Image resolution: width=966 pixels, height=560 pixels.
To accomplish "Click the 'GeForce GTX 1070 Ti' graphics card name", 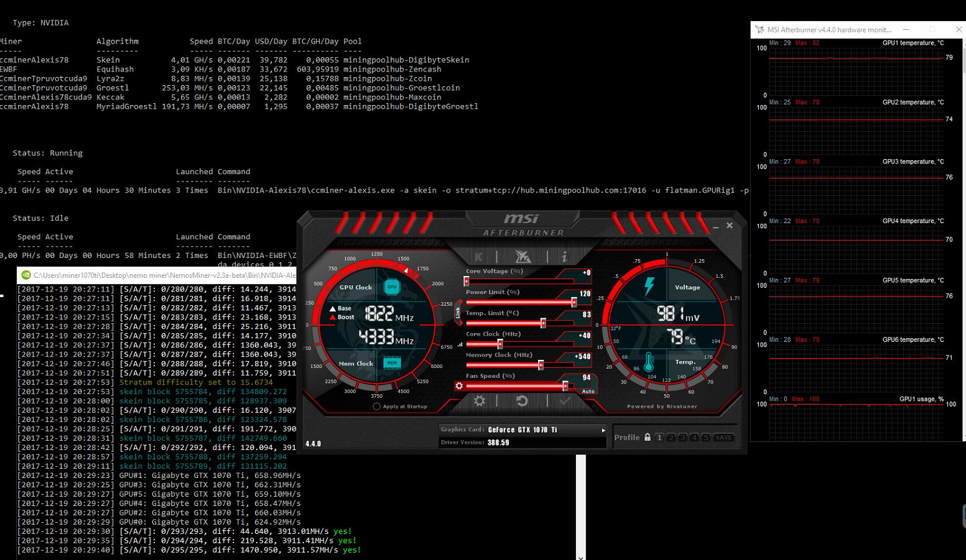I will (x=522, y=430).
